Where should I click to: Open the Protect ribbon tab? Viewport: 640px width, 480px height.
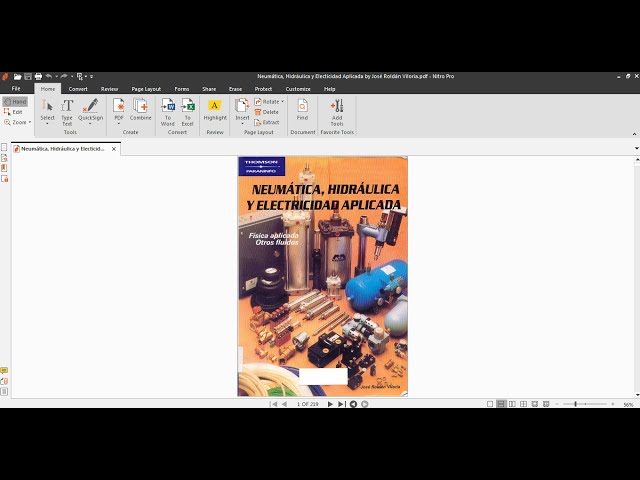pyautogui.click(x=263, y=89)
